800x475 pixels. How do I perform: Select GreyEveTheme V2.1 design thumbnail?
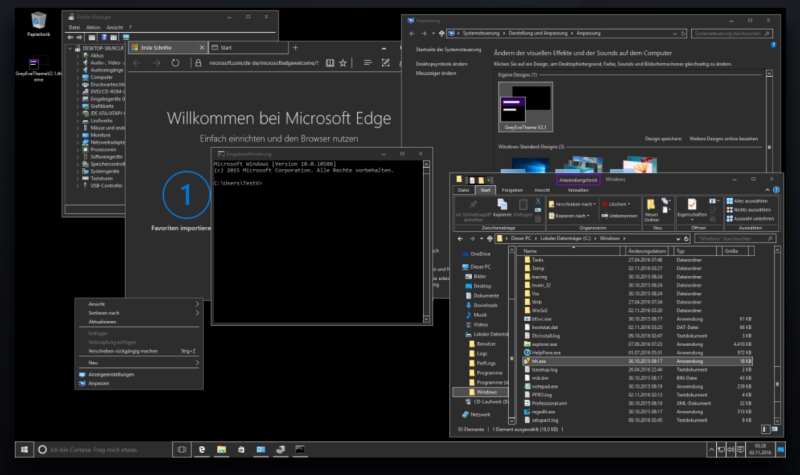[526, 107]
